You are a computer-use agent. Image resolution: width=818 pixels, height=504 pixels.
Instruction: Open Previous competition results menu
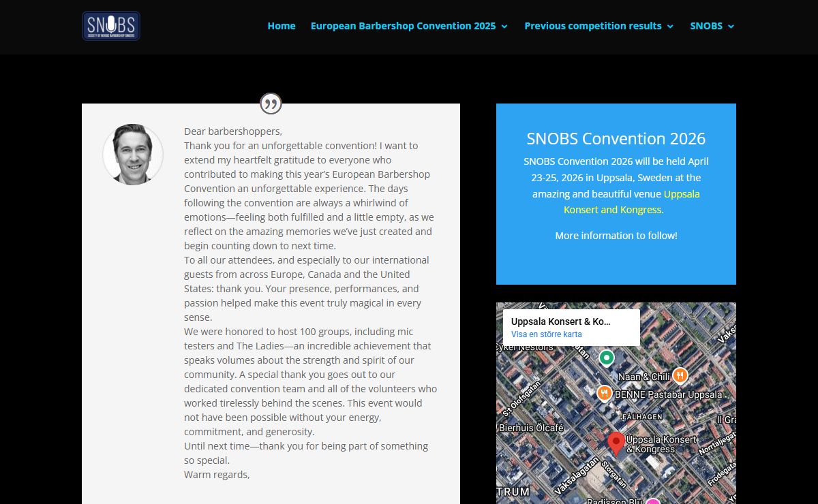coord(592,26)
